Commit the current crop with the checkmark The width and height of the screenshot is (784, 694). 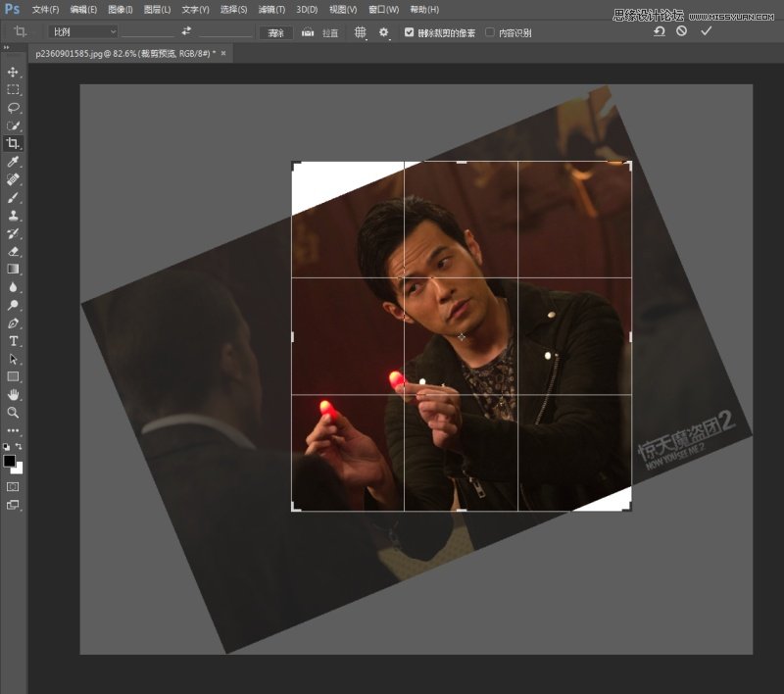(706, 32)
